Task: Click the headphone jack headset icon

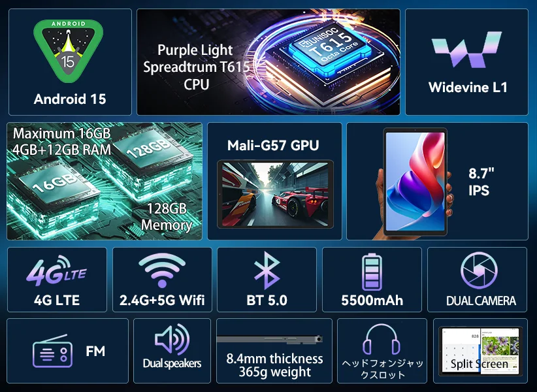Action: (x=382, y=339)
